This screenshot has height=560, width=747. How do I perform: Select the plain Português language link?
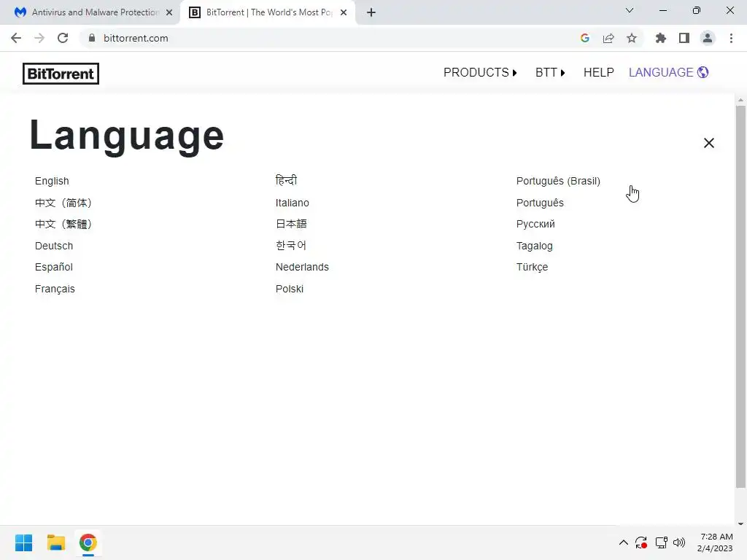[540, 203]
